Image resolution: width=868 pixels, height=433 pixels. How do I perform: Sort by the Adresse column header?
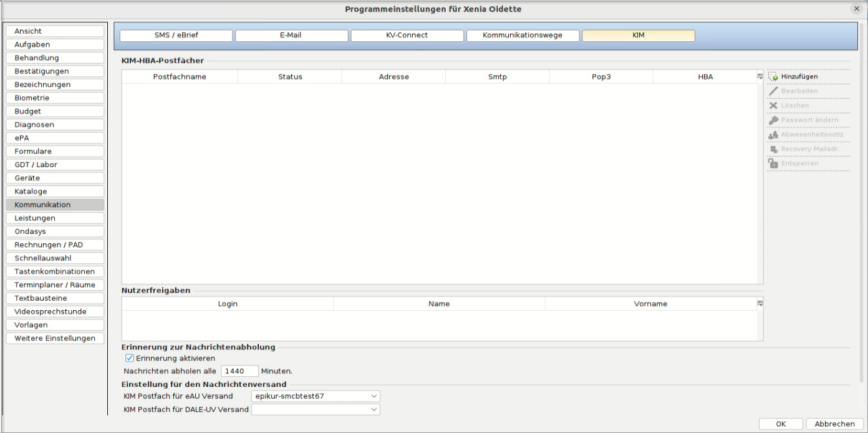[x=393, y=77]
